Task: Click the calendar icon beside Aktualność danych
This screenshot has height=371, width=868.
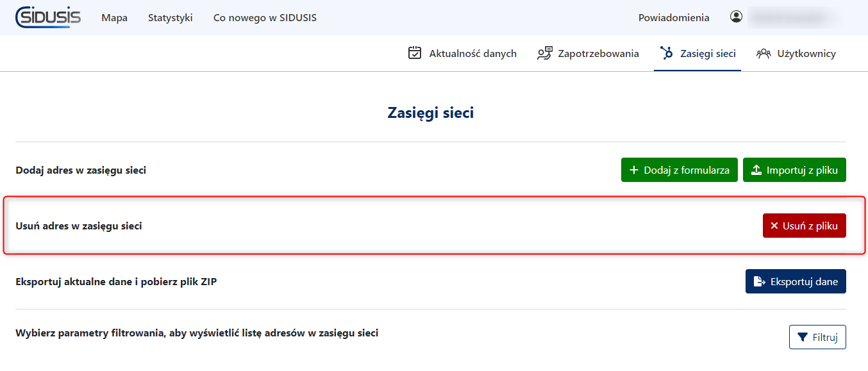Action: [x=415, y=53]
